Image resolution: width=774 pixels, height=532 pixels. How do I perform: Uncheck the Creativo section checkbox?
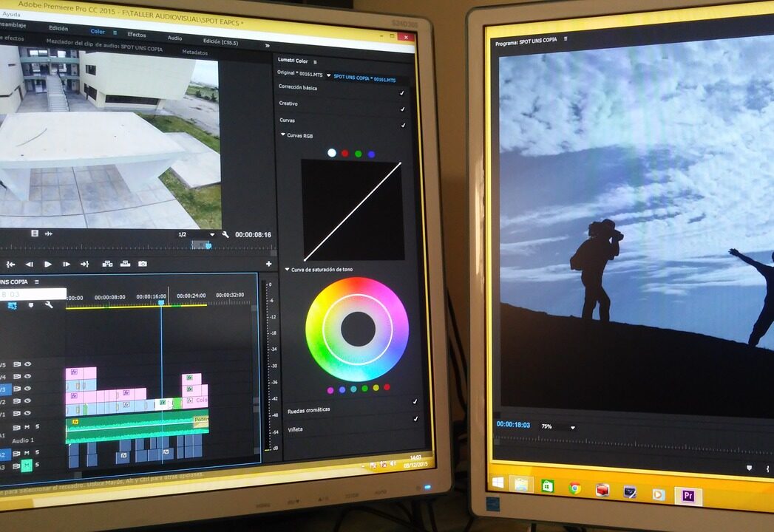(403, 109)
